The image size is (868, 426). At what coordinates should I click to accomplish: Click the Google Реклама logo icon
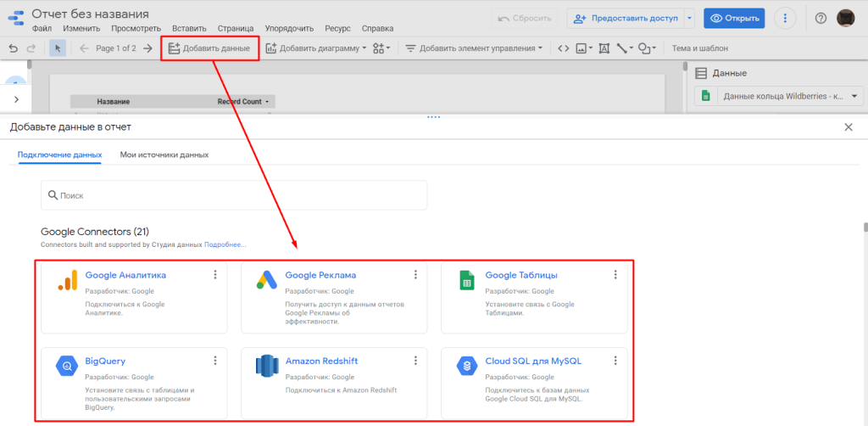267,280
